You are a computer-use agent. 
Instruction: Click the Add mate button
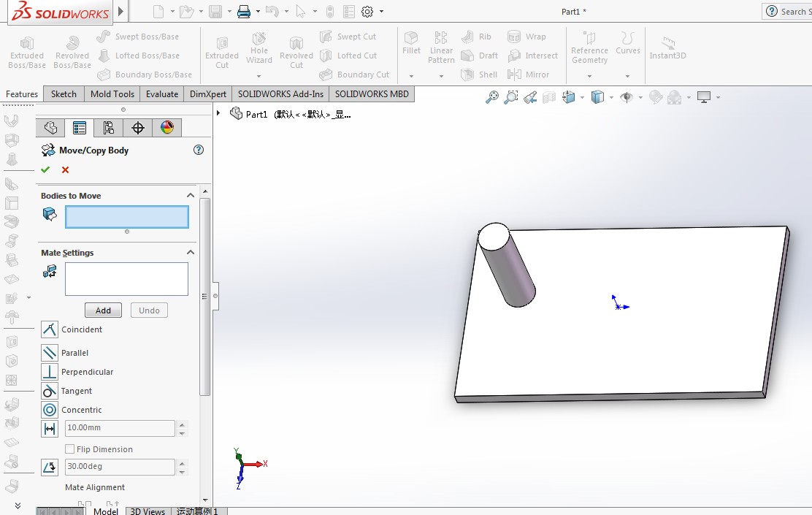pos(103,310)
